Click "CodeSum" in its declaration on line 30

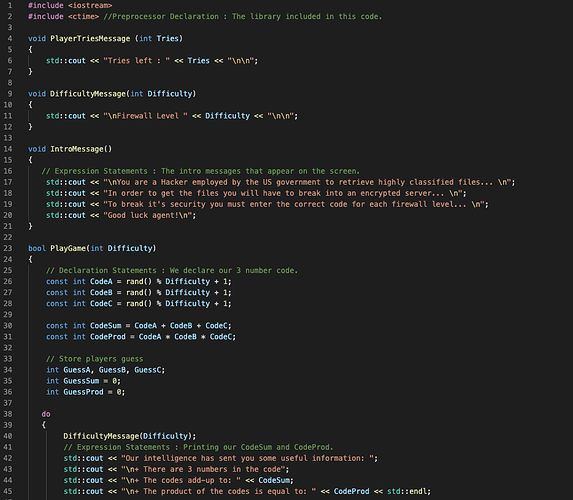click(x=106, y=326)
